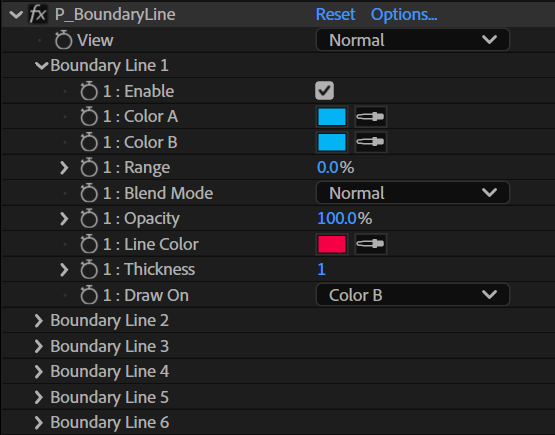The width and height of the screenshot is (555, 435).
Task: Toggle the fx effect switch for P_BoundaryLine
Action: click(38, 15)
